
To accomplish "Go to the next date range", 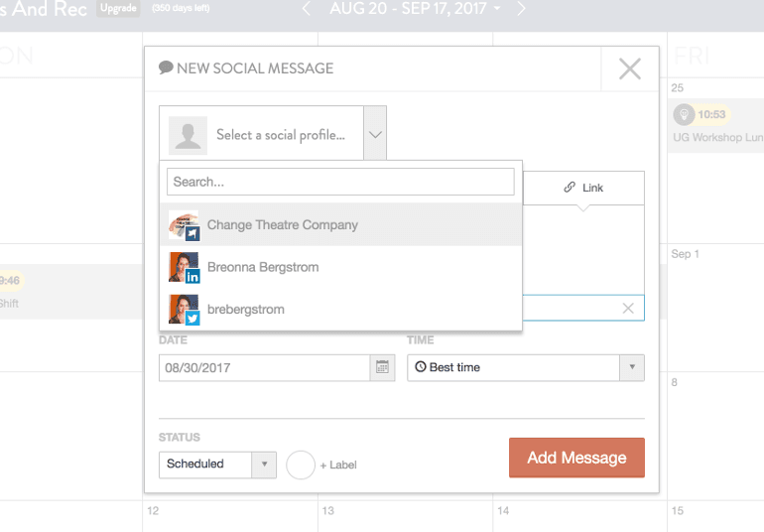I will pyautogui.click(x=522, y=9).
